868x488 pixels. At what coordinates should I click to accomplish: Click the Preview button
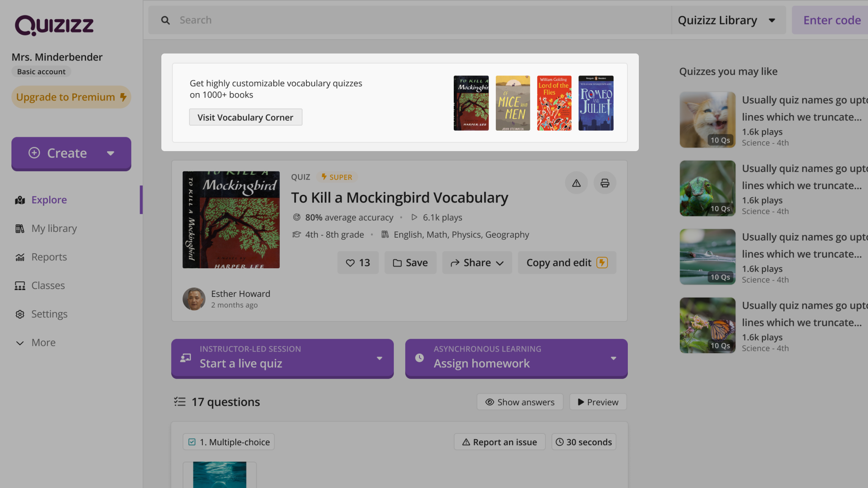598,402
